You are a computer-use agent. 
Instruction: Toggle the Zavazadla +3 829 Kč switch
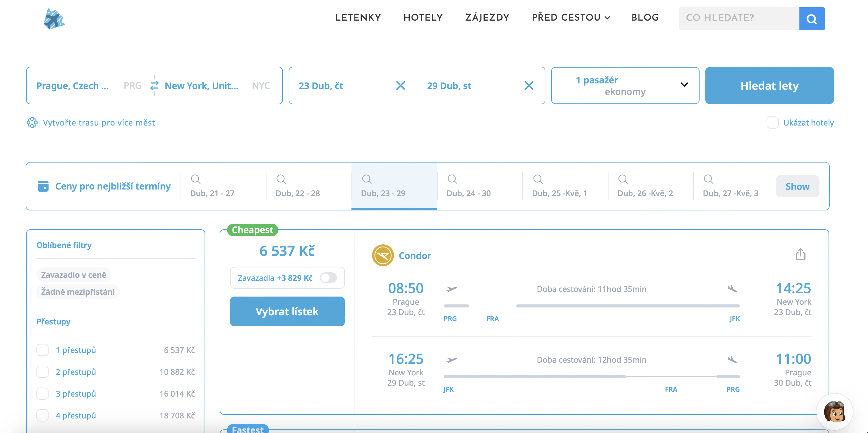[x=328, y=278]
